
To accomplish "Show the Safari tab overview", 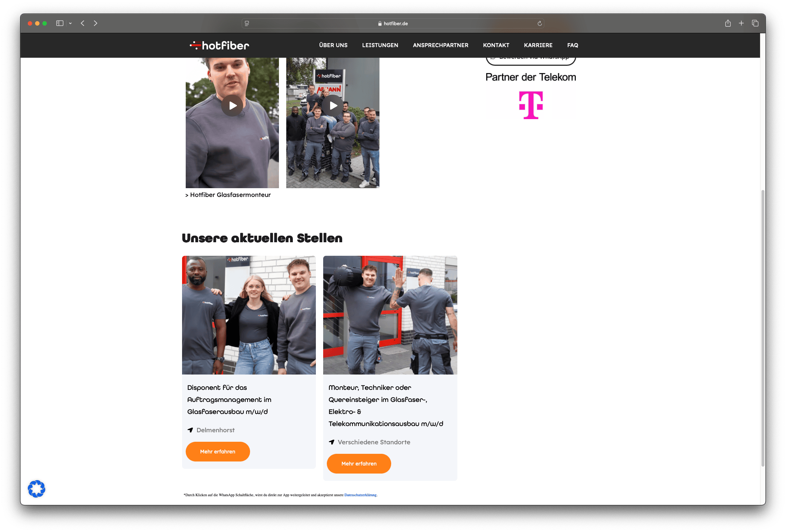I will 755,23.
